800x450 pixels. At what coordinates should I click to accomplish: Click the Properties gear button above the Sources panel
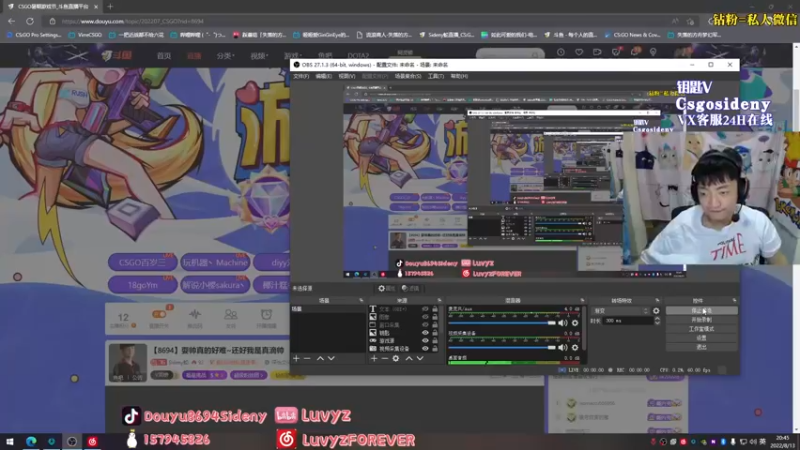[x=386, y=288]
